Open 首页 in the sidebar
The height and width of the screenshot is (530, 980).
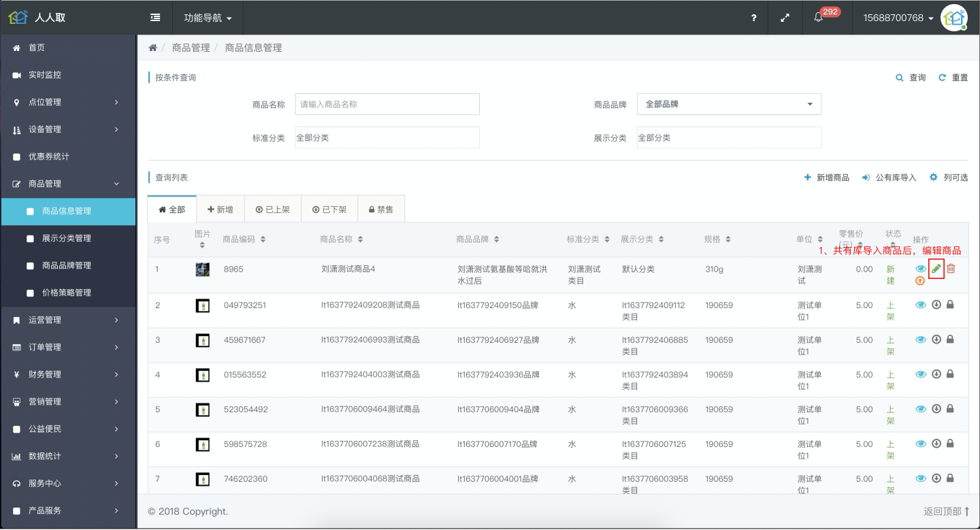[68, 48]
